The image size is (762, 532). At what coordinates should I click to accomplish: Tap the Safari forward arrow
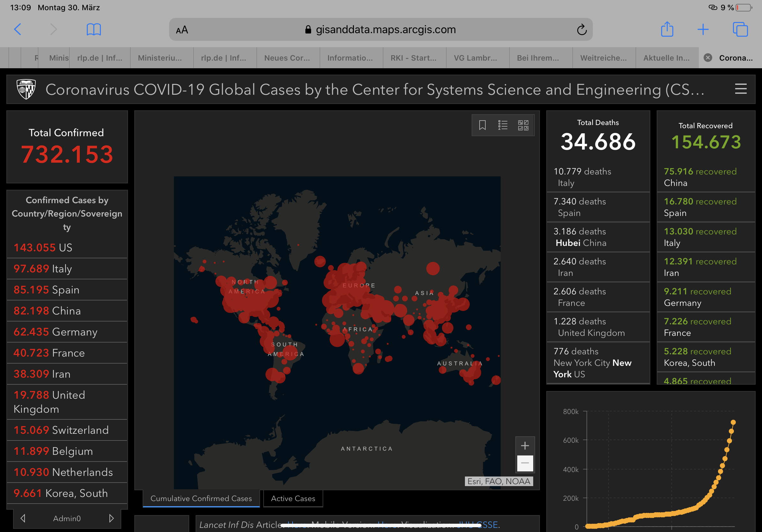[x=53, y=29]
